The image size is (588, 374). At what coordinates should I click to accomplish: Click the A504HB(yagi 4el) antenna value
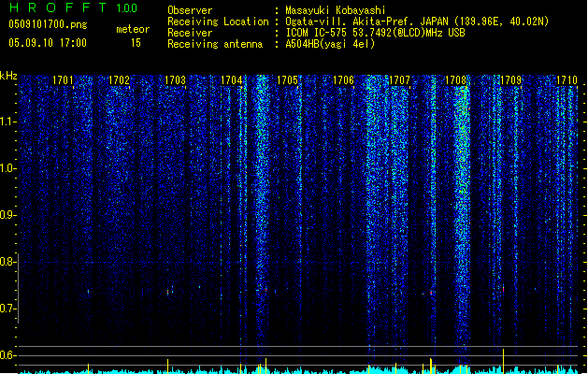pyautogui.click(x=330, y=44)
